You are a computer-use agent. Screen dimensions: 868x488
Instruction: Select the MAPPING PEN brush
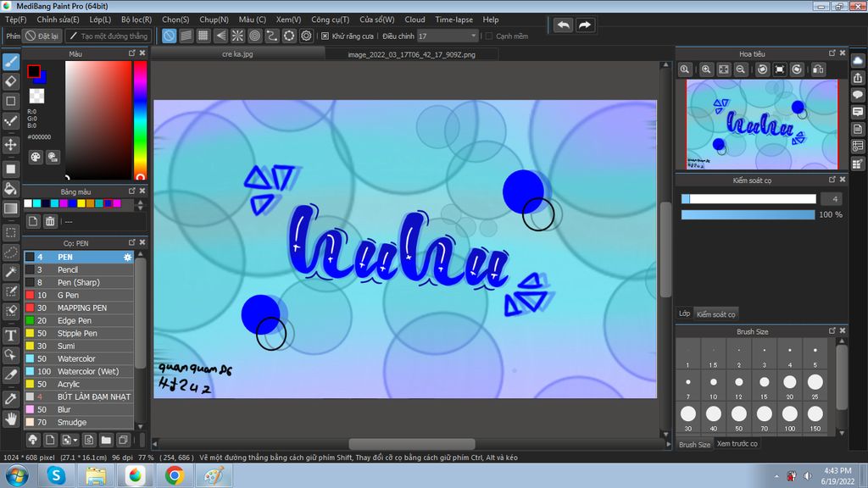coord(79,308)
